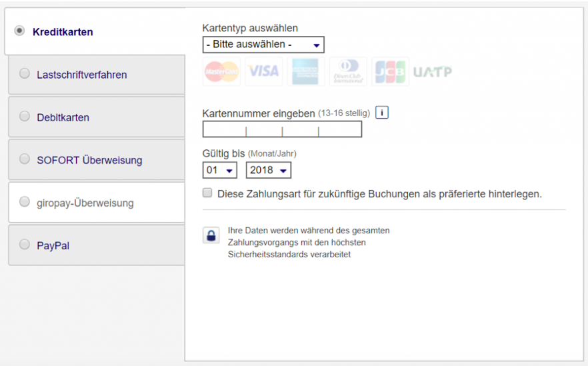Image resolution: width=588 pixels, height=366 pixels.
Task: Choose the Diners Club International icon
Action: (348, 71)
